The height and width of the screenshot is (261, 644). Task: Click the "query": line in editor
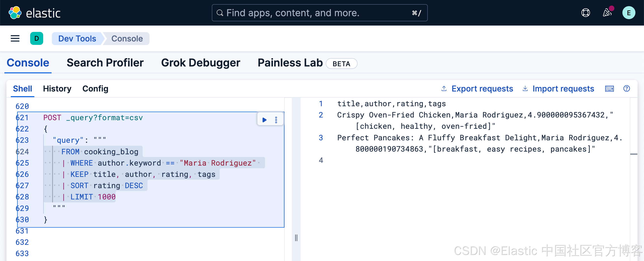[80, 140]
